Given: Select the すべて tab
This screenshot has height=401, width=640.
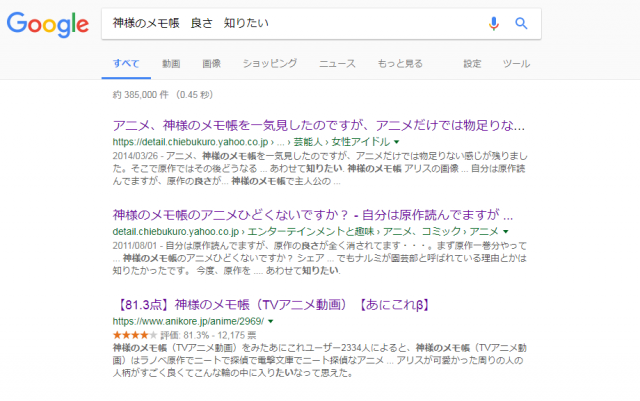Looking at the screenshot, I should 126,64.
